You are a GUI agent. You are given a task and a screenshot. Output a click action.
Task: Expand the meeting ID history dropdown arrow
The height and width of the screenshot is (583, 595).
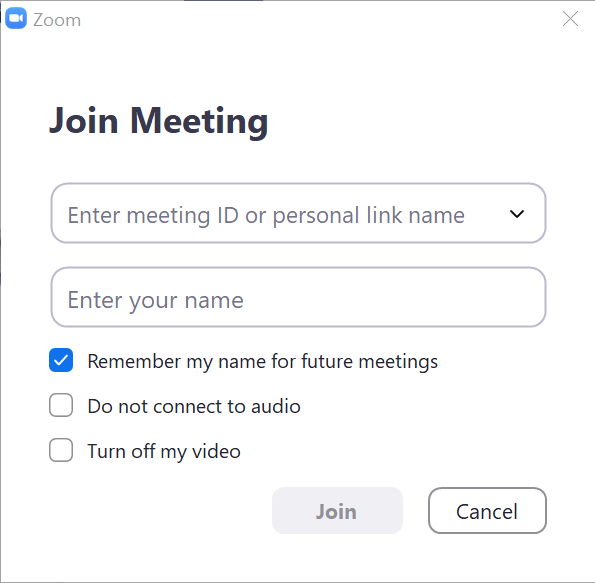tap(517, 214)
